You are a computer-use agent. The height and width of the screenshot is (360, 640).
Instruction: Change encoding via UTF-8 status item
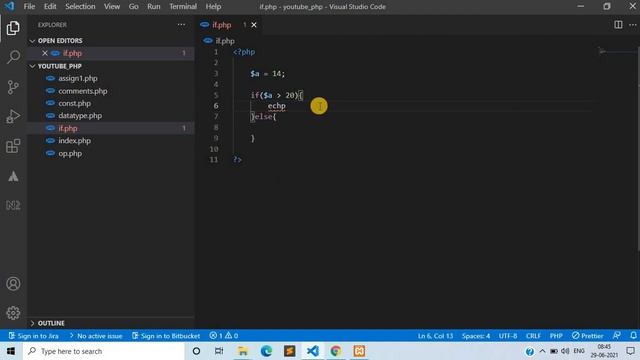coord(508,336)
